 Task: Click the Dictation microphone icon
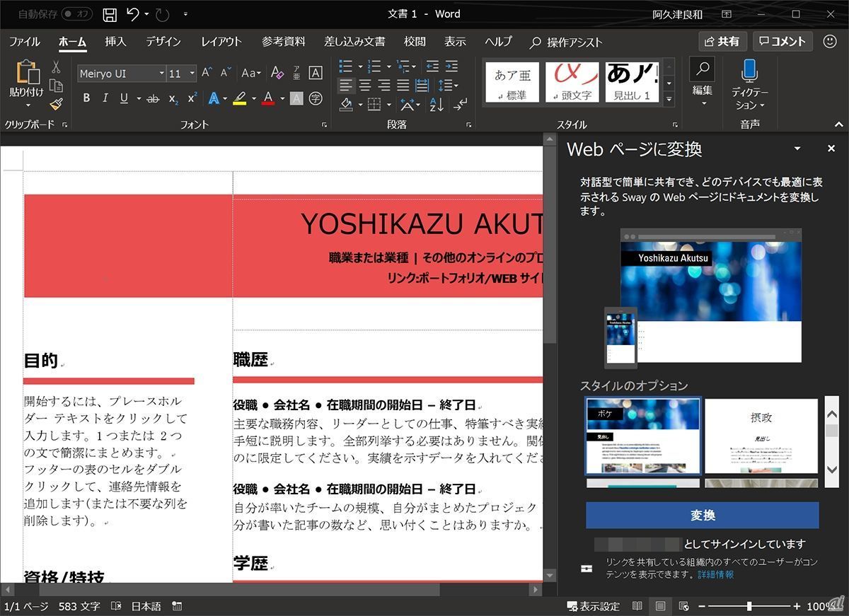(749, 71)
